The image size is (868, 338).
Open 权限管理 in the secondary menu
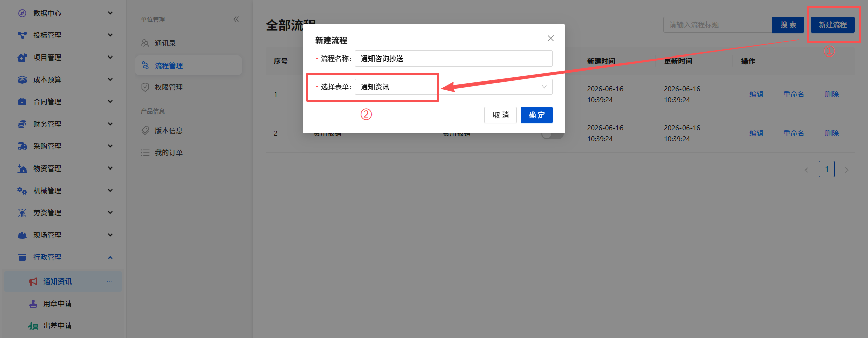(189, 87)
